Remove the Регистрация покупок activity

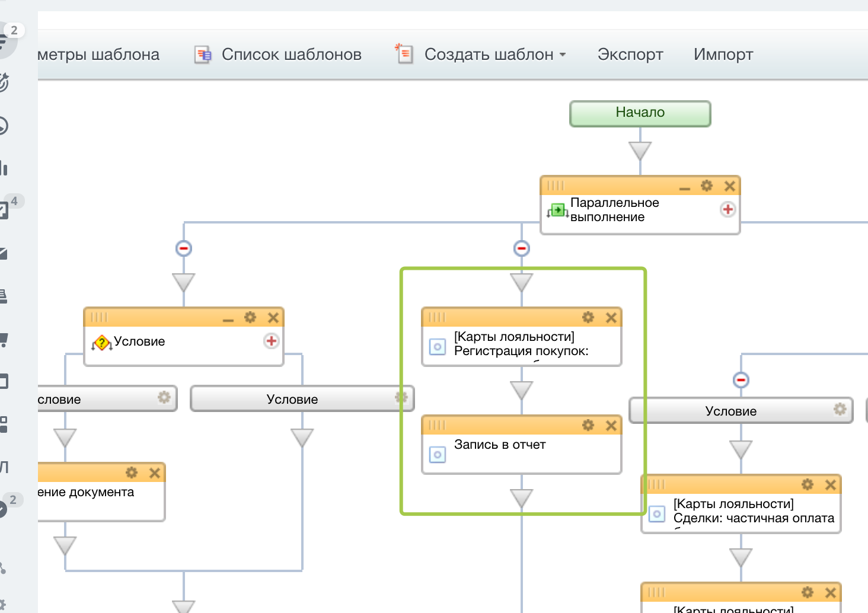coord(611,318)
